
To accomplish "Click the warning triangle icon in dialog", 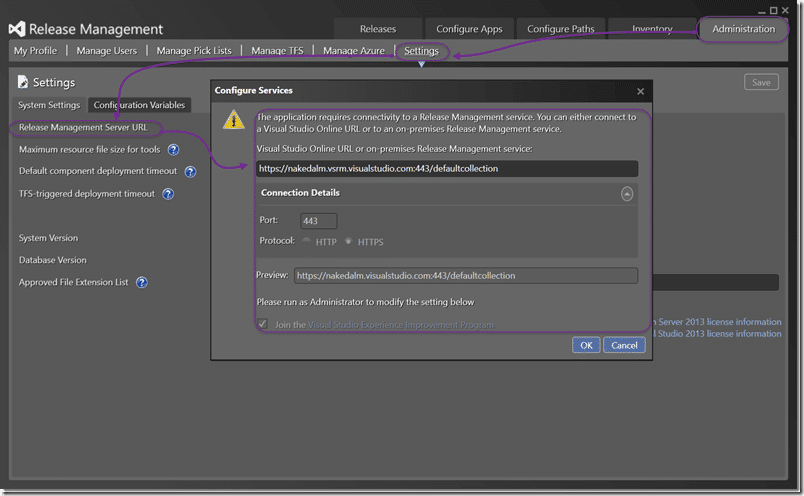I will point(233,120).
